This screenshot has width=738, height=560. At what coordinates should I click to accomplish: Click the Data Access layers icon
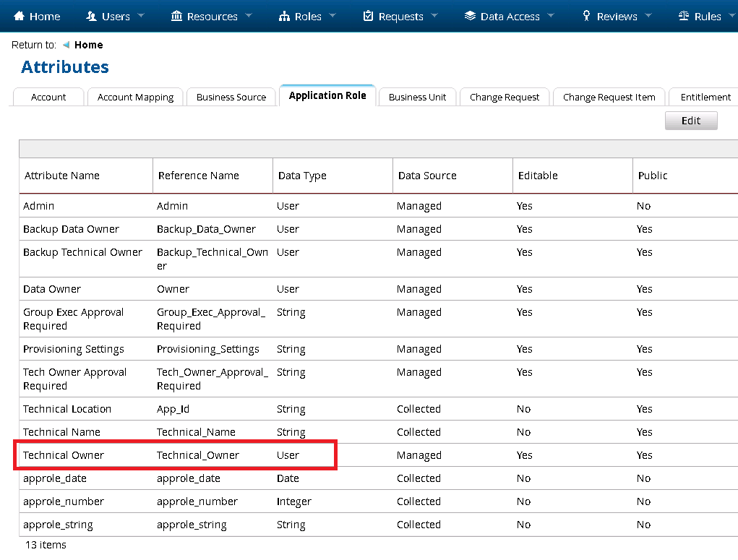click(470, 16)
